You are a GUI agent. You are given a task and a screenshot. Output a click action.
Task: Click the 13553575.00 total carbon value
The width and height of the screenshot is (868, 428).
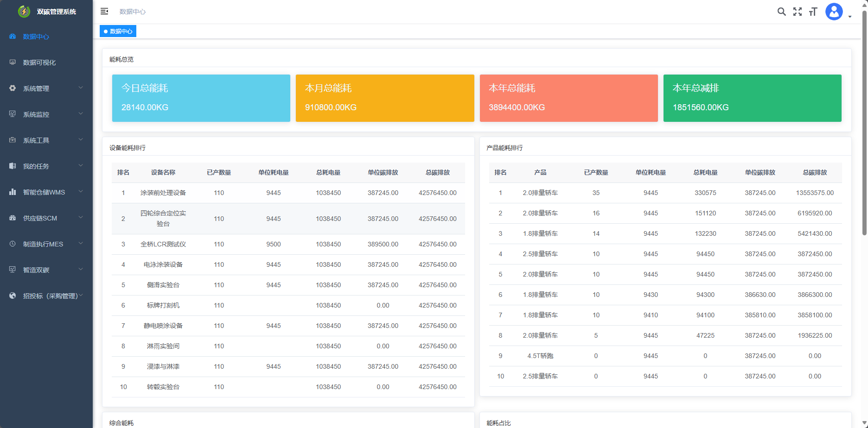point(815,193)
